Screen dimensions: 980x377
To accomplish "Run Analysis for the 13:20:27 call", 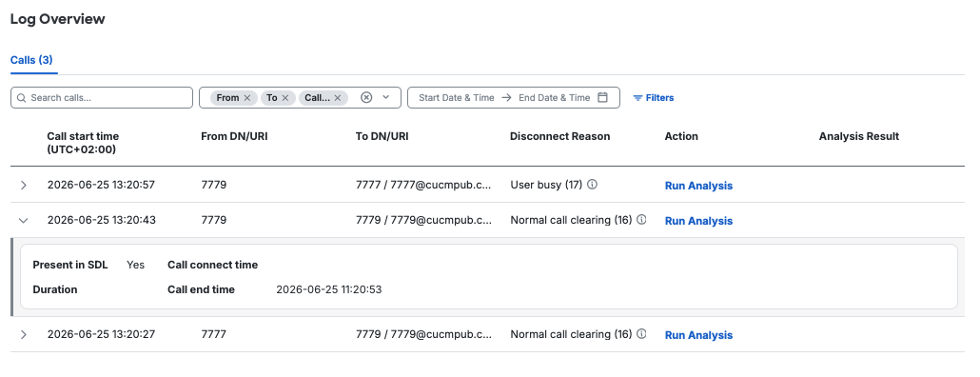I will tap(698, 335).
